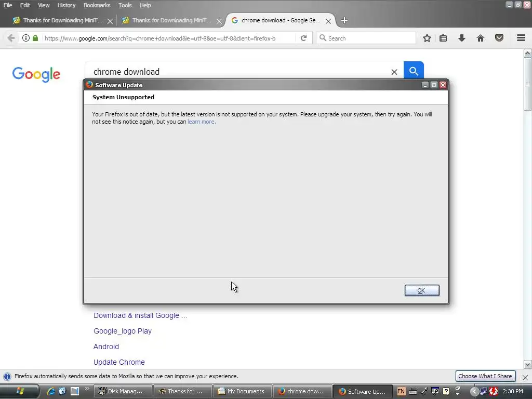
Task: Open the Bookmarks menu
Action: (97, 5)
